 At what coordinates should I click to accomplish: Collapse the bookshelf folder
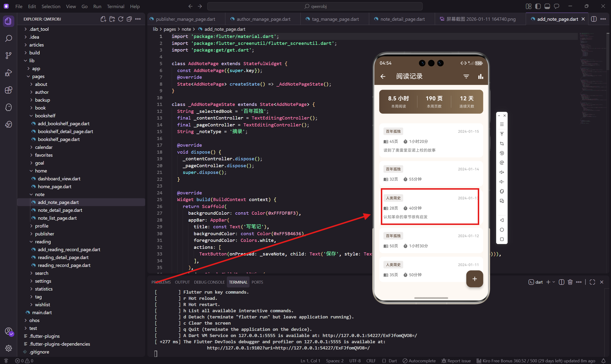(x=45, y=115)
